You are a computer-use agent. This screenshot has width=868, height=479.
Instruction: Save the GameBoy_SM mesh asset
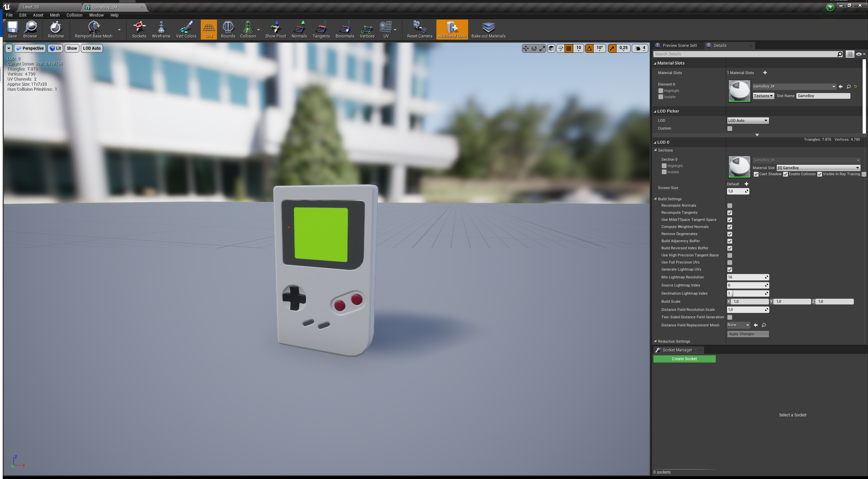pyautogui.click(x=13, y=29)
